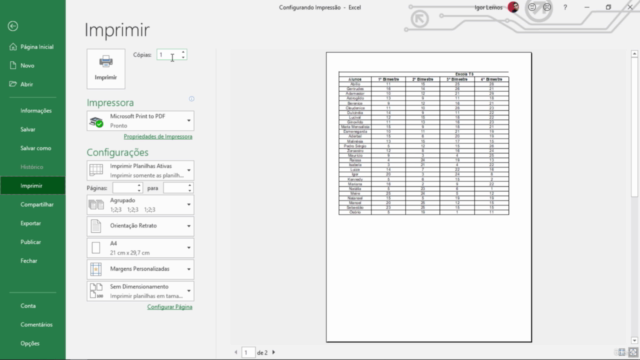Open Compartilhar in sidebar
640x360 pixels.
33,204
